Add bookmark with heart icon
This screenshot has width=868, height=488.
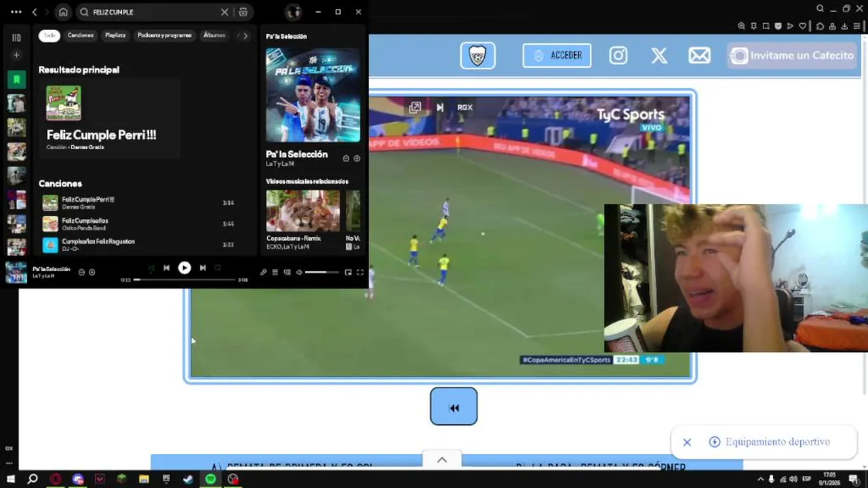[802, 26]
